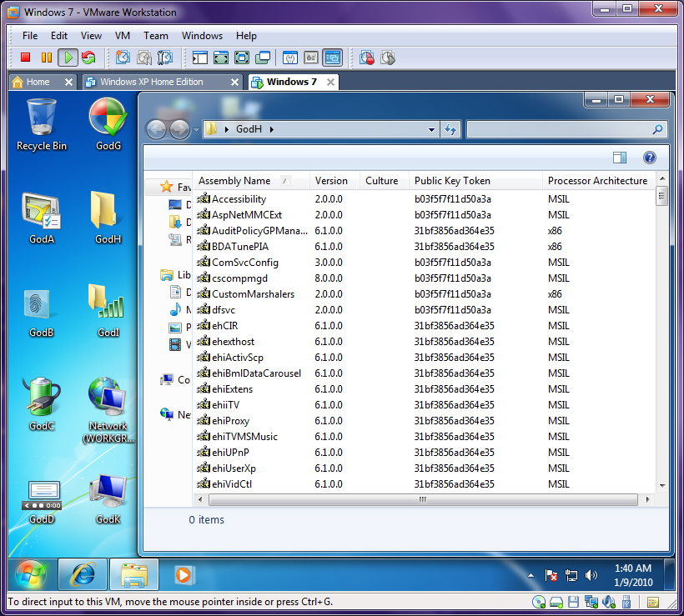Click the Explorer search box
684x616 pixels.
(x=566, y=129)
